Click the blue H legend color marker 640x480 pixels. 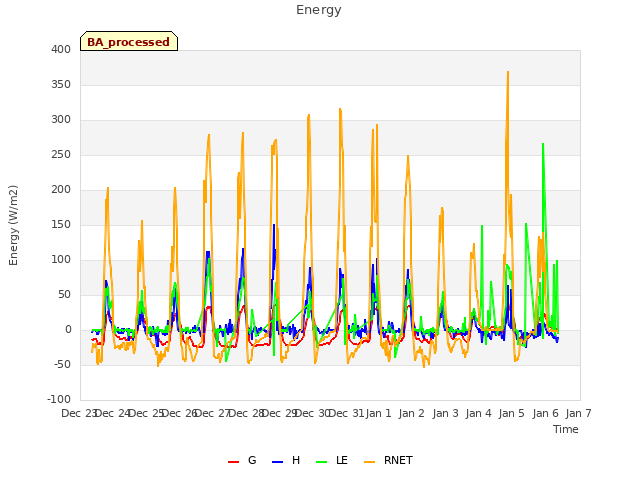tap(278, 462)
